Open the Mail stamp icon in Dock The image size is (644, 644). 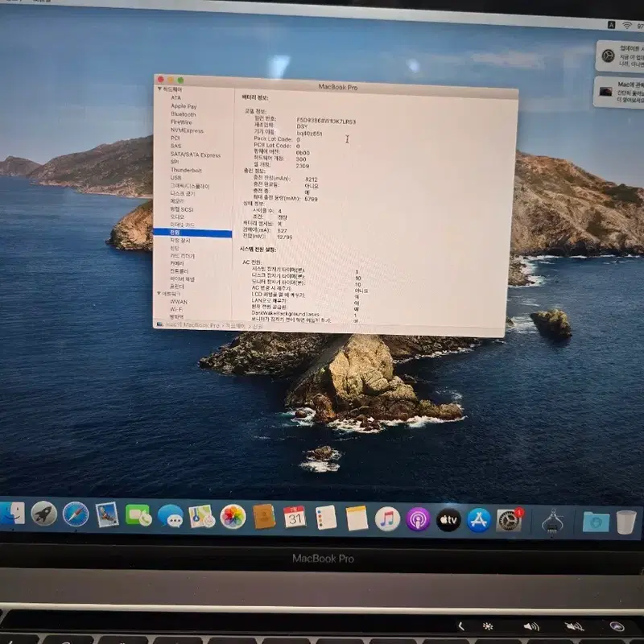107,514
